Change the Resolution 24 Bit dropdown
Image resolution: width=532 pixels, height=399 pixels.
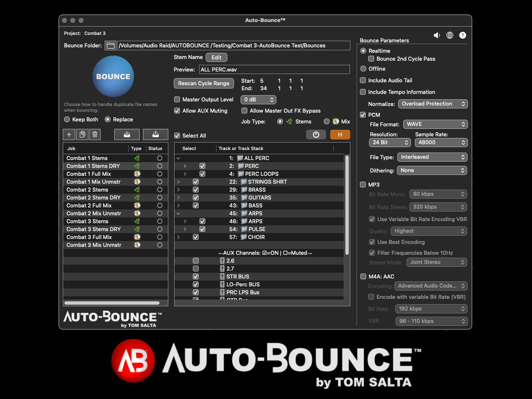(390, 143)
